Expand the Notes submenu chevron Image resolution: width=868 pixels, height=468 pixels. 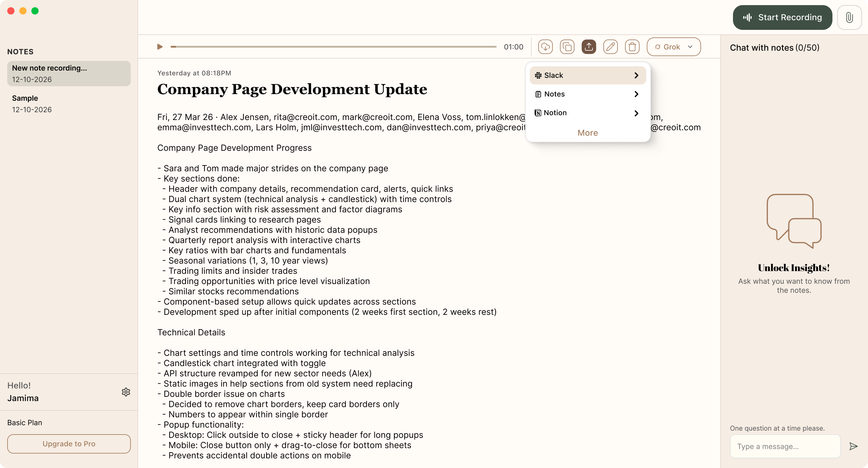[636, 94]
